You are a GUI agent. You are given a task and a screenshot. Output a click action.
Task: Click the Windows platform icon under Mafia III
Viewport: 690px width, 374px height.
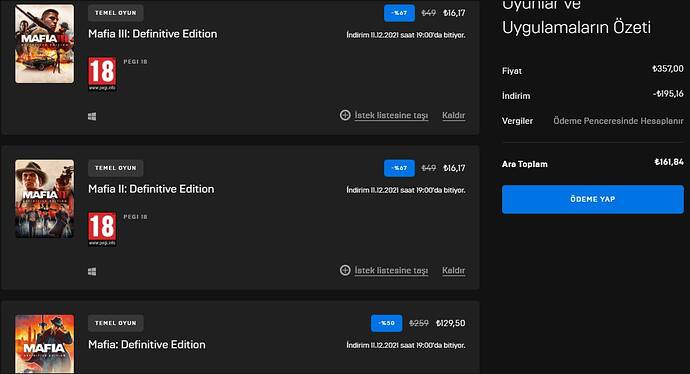point(92,117)
